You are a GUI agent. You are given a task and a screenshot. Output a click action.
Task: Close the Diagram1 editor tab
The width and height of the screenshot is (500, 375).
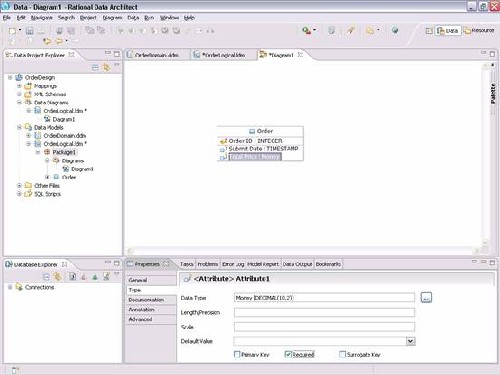300,54
